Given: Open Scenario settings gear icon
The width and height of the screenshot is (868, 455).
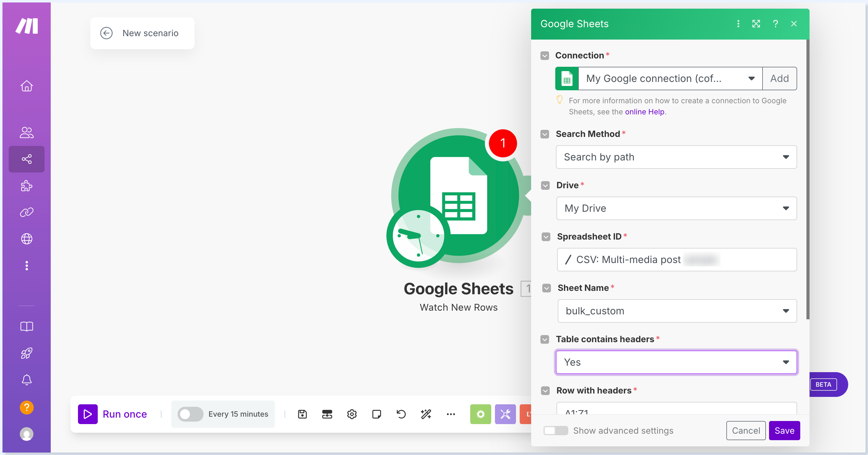Looking at the screenshot, I should coord(352,414).
